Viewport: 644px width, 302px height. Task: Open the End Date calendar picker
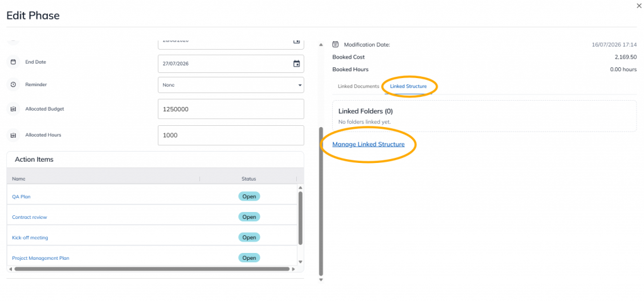click(x=297, y=64)
